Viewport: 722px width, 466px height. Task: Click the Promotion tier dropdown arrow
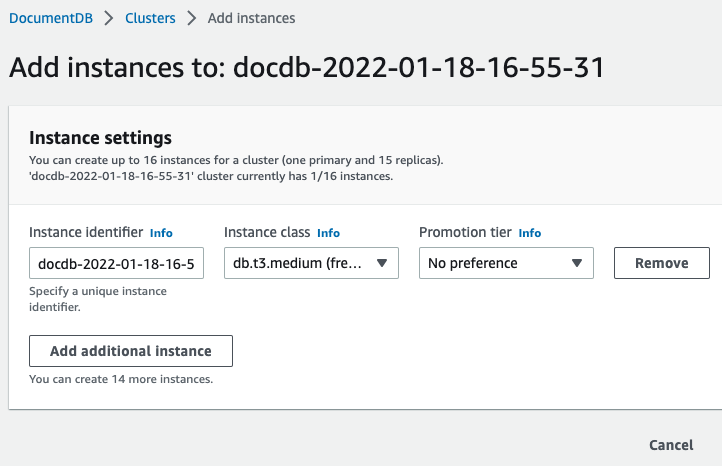tap(576, 264)
